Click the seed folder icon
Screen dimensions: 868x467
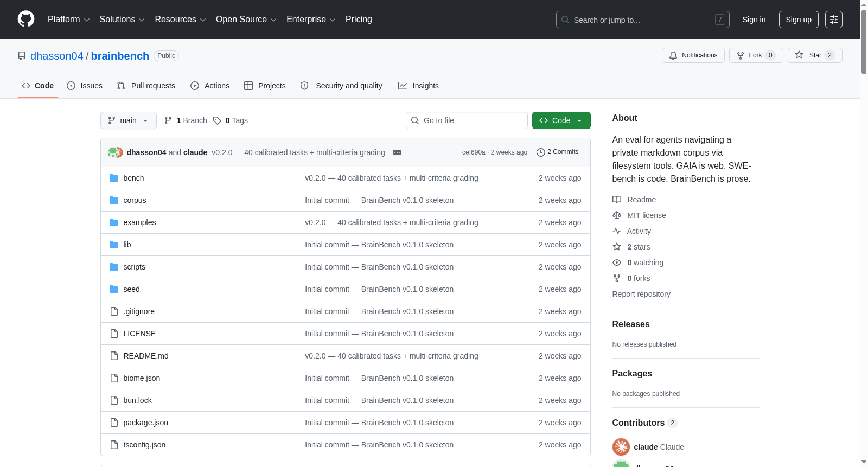114,289
